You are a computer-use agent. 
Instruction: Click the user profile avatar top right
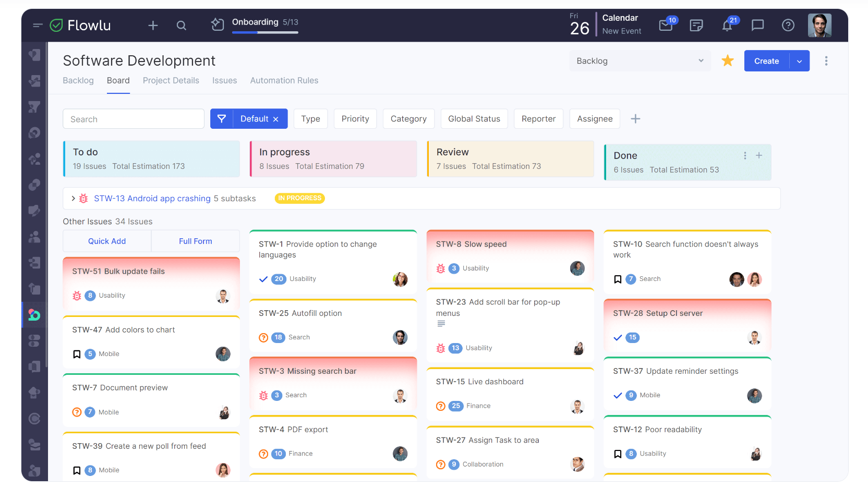point(819,25)
